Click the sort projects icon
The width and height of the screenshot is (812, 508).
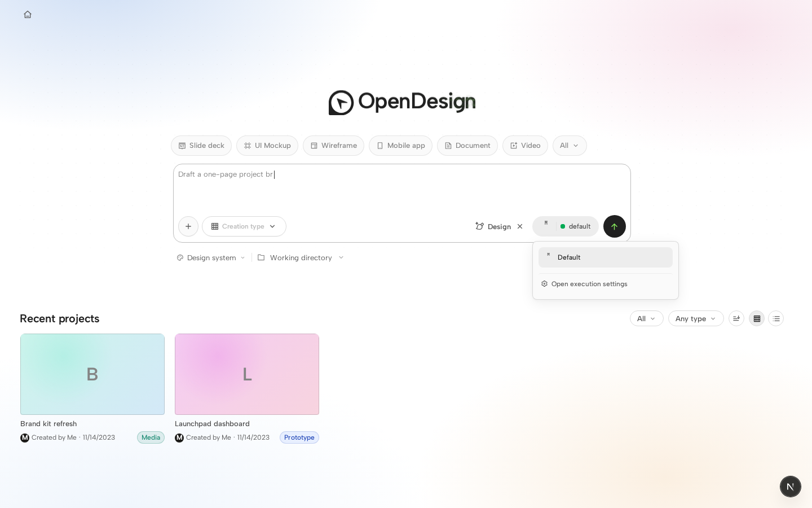click(x=736, y=318)
